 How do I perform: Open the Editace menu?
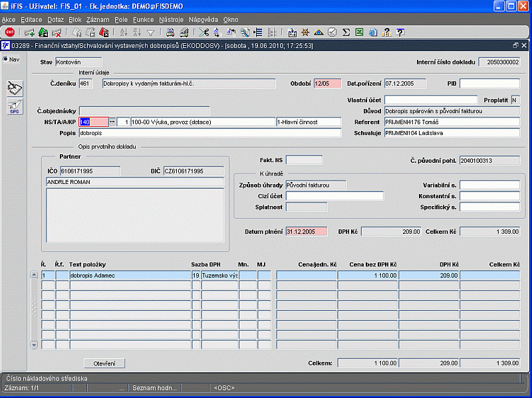pos(31,20)
